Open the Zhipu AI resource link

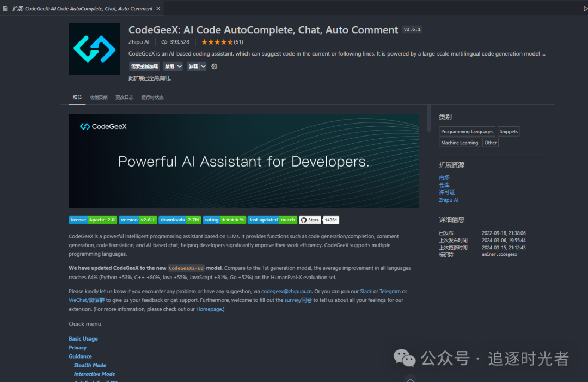(449, 200)
